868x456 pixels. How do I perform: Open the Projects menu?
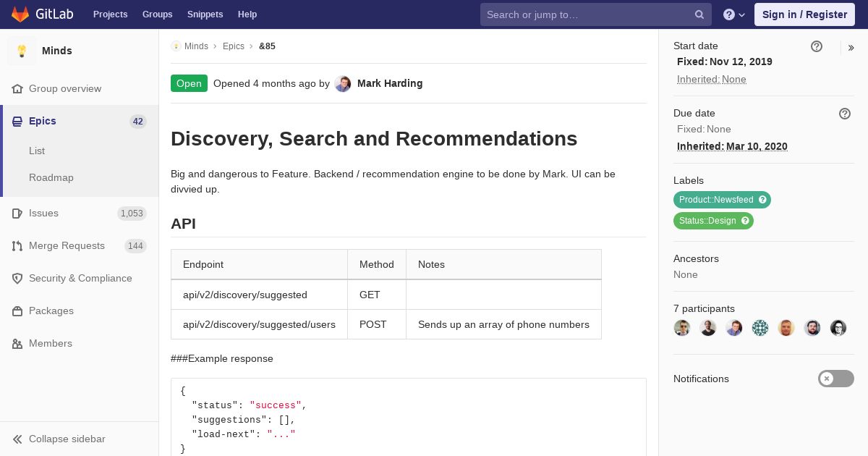[x=110, y=14]
